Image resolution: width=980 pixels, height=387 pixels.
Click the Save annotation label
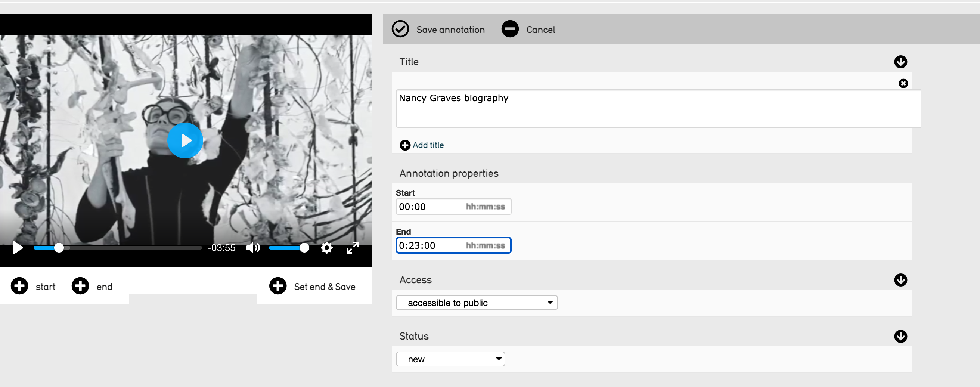(450, 29)
